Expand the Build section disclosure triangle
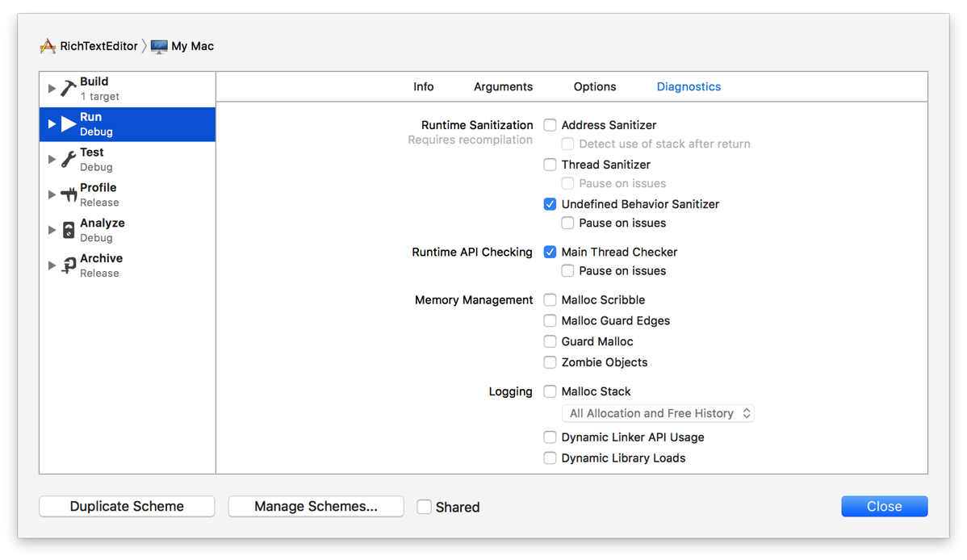 click(x=51, y=89)
